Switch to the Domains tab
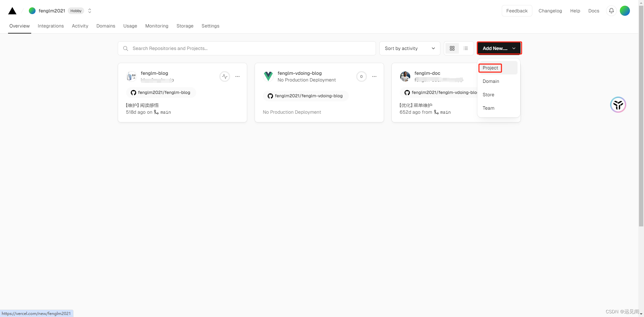 tap(106, 26)
